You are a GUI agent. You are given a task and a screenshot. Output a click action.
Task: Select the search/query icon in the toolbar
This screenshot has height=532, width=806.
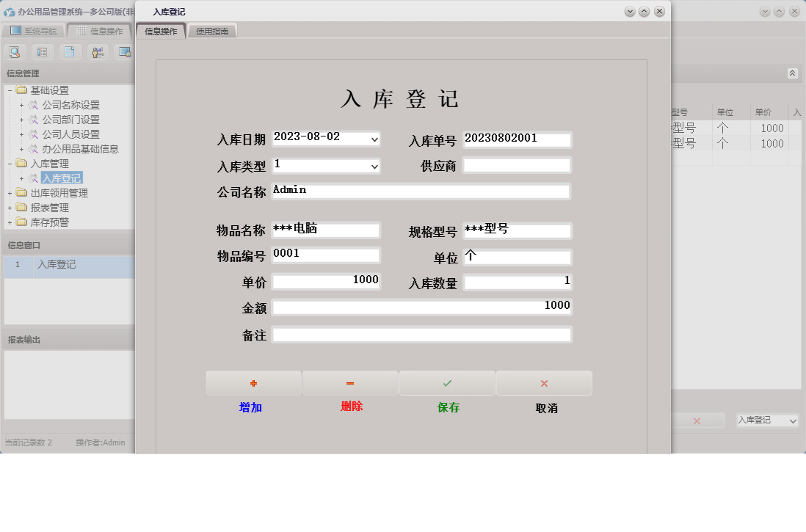coord(15,52)
